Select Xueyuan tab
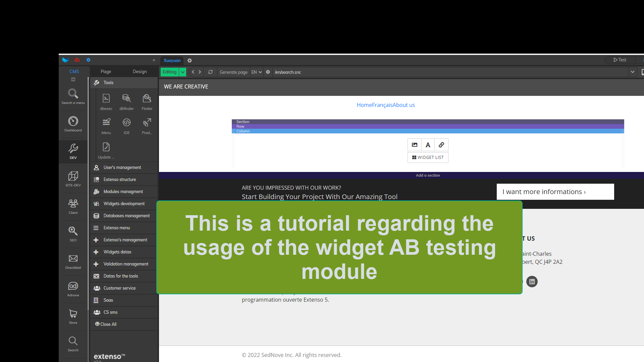The width and height of the screenshot is (644, 362). (x=172, y=61)
